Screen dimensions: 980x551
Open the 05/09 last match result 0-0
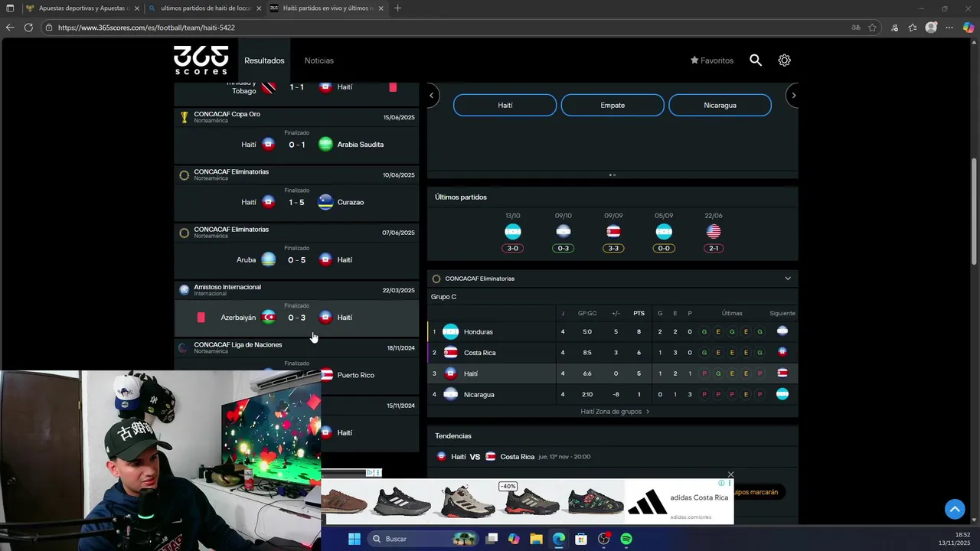pos(664,248)
